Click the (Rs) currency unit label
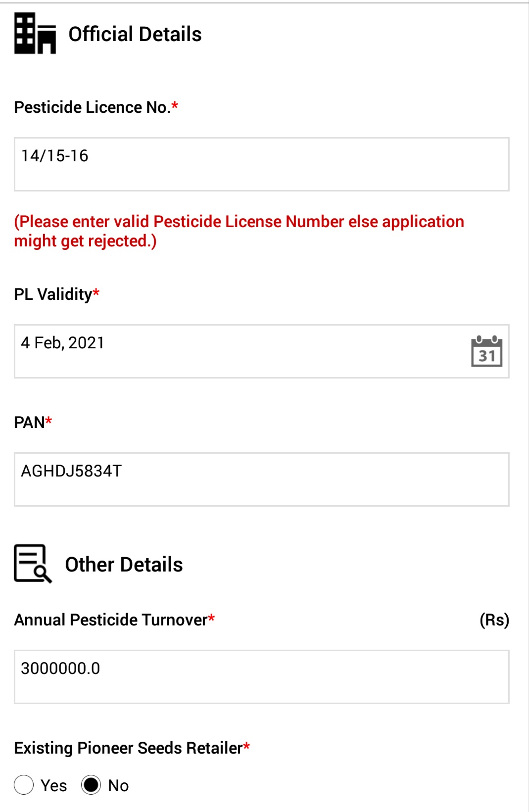The width and height of the screenshot is (529, 812). tap(494, 620)
